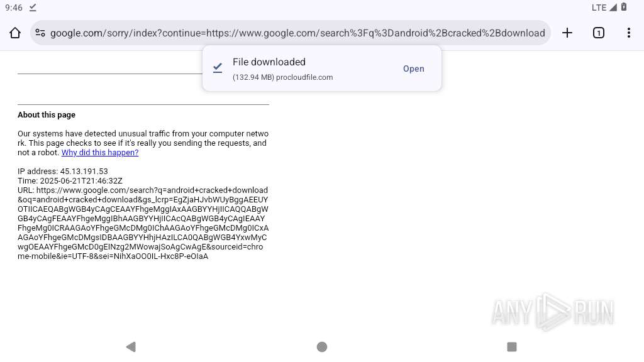Screen dimensions: 644x362
Task: Tap '(132.94 MB) procloudfile.com' text
Action: (282, 77)
